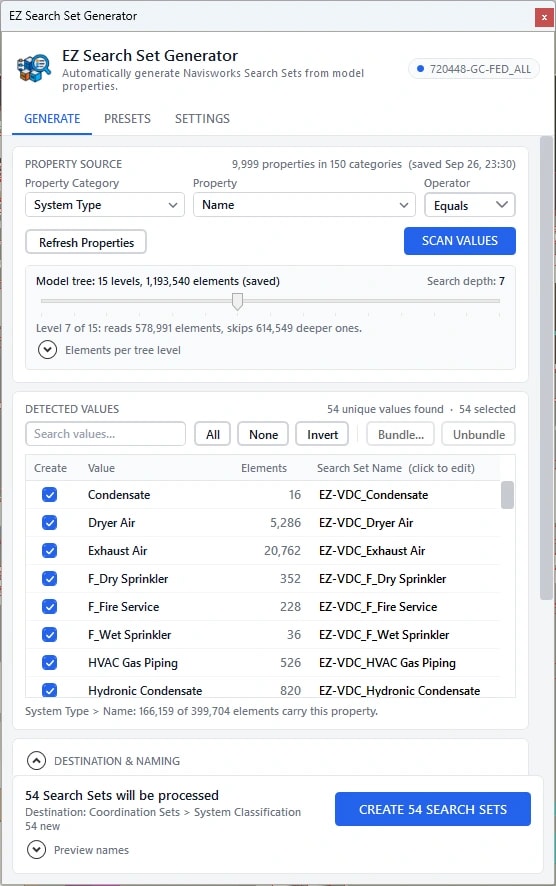Edit the EZ-VDC_F_Dry Sprinkler set name
Screen dimensions: 556x886
(x=383, y=579)
